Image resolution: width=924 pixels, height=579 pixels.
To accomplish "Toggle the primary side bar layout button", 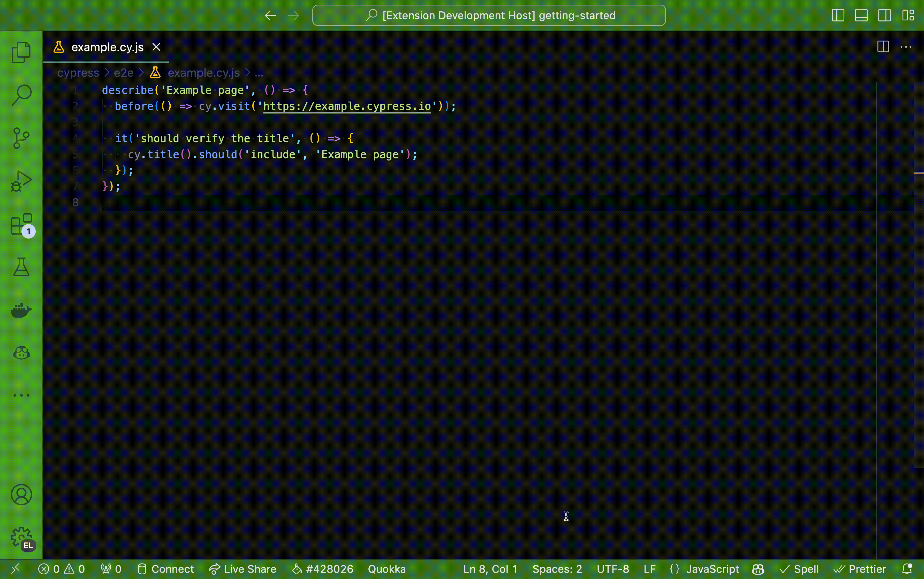I will (x=838, y=15).
